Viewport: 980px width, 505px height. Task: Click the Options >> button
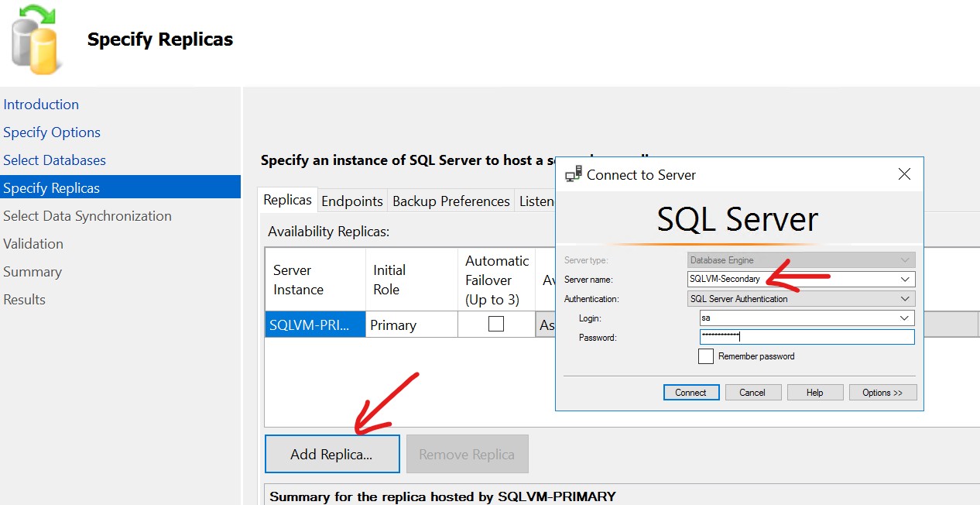point(882,393)
